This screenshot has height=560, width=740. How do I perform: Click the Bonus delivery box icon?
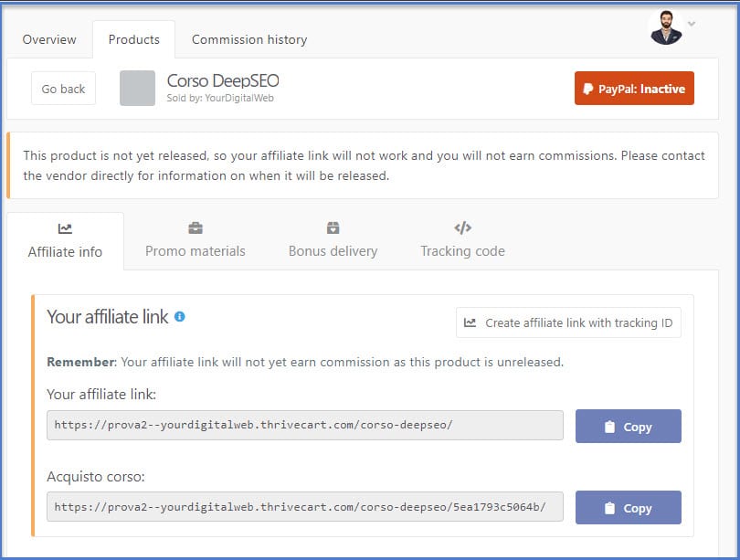pyautogui.click(x=333, y=227)
